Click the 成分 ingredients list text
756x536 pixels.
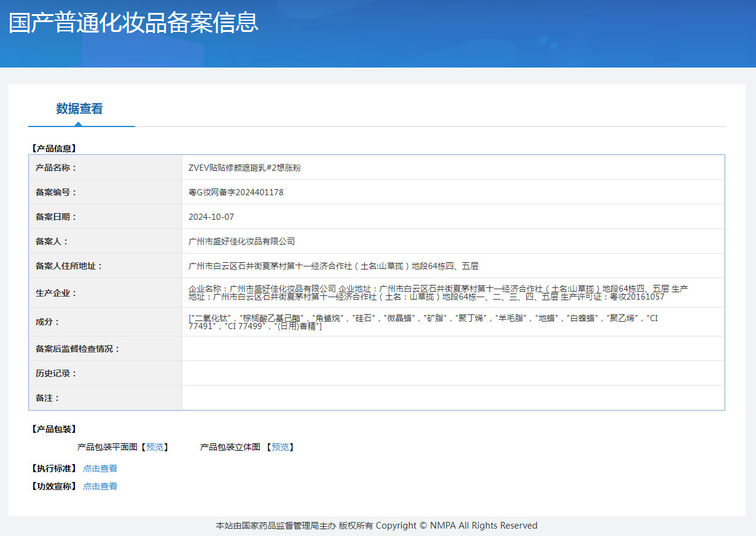[x=423, y=322]
